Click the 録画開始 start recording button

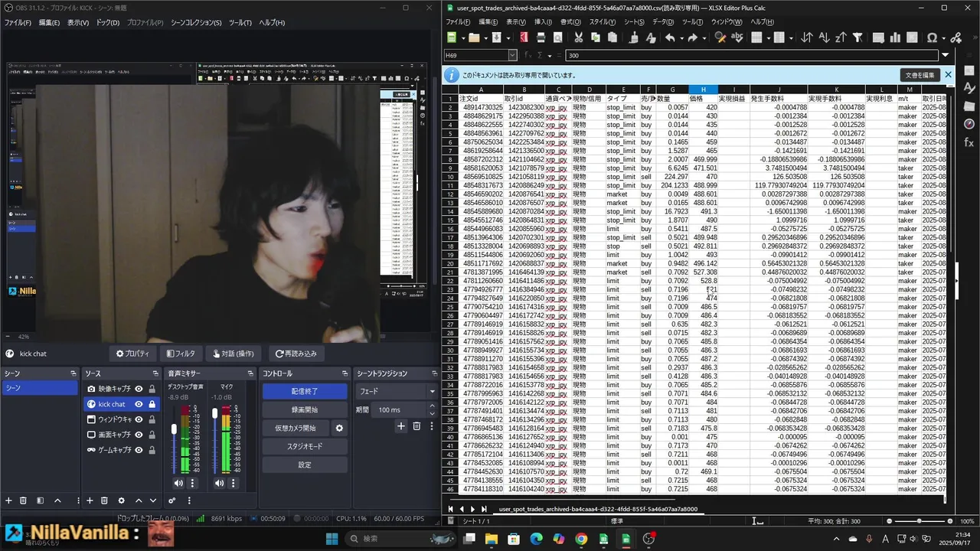(305, 409)
